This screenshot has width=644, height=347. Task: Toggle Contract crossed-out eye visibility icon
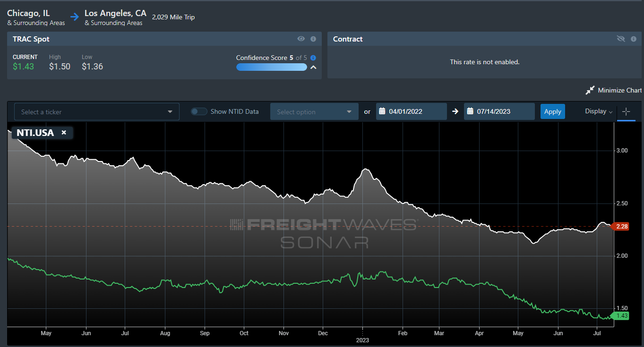(x=621, y=39)
